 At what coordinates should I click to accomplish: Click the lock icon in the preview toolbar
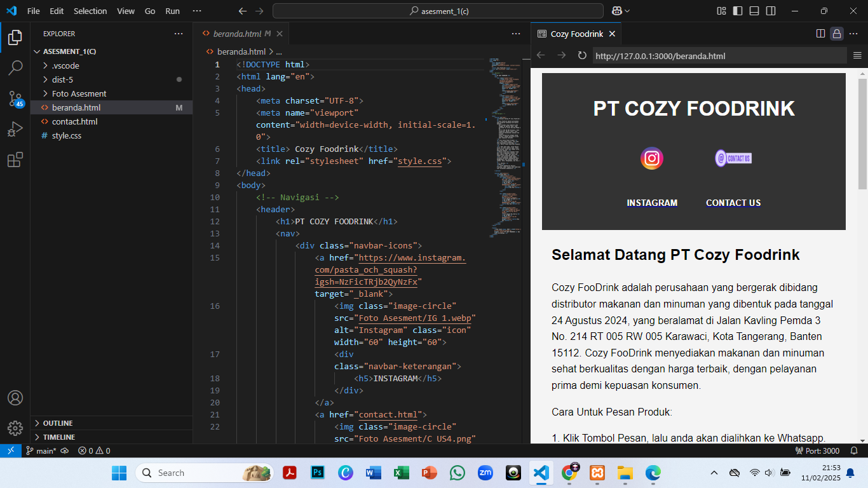pyautogui.click(x=836, y=34)
